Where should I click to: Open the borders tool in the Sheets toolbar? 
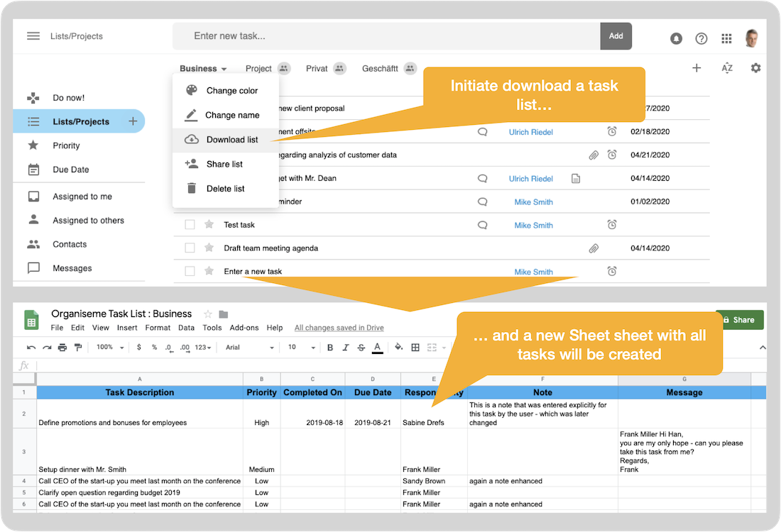(x=416, y=348)
